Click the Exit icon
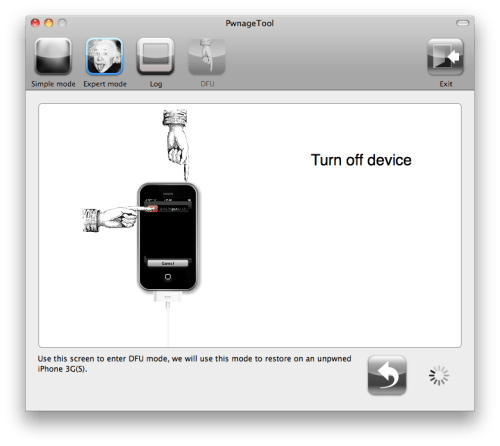This screenshot has height=446, width=500. tap(446, 56)
